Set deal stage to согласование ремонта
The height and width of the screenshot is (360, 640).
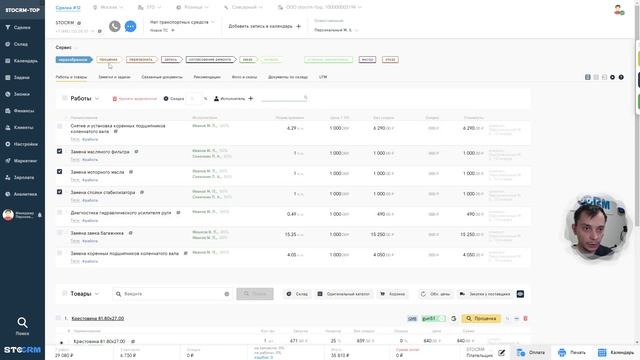211,60
